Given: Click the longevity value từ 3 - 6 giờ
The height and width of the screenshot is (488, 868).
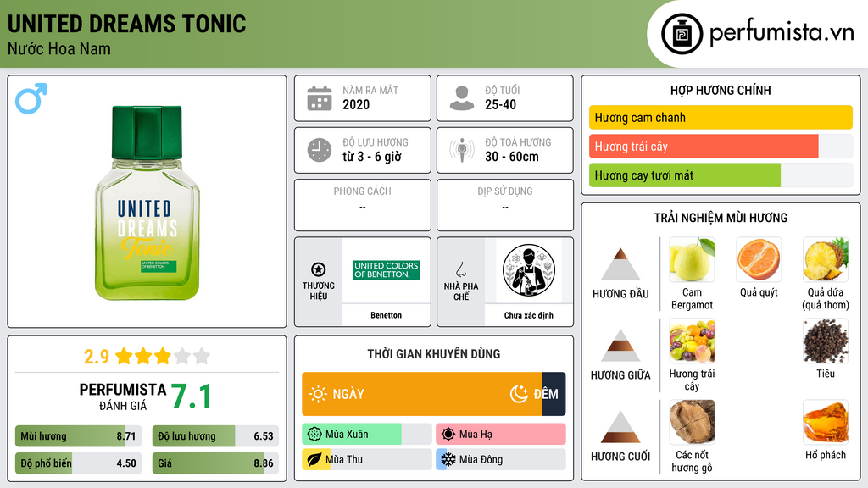Looking at the screenshot, I should click(x=372, y=157).
